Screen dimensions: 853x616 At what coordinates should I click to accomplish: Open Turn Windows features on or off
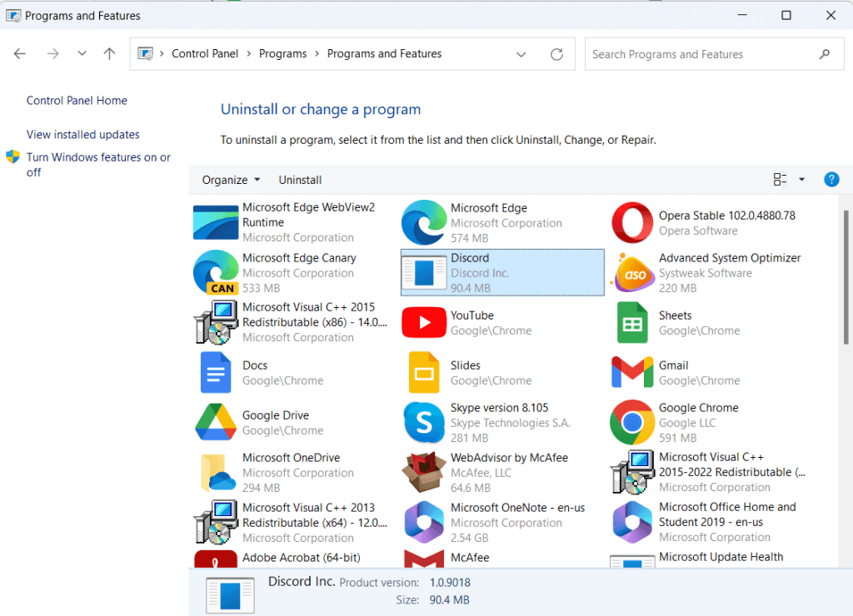(98, 164)
